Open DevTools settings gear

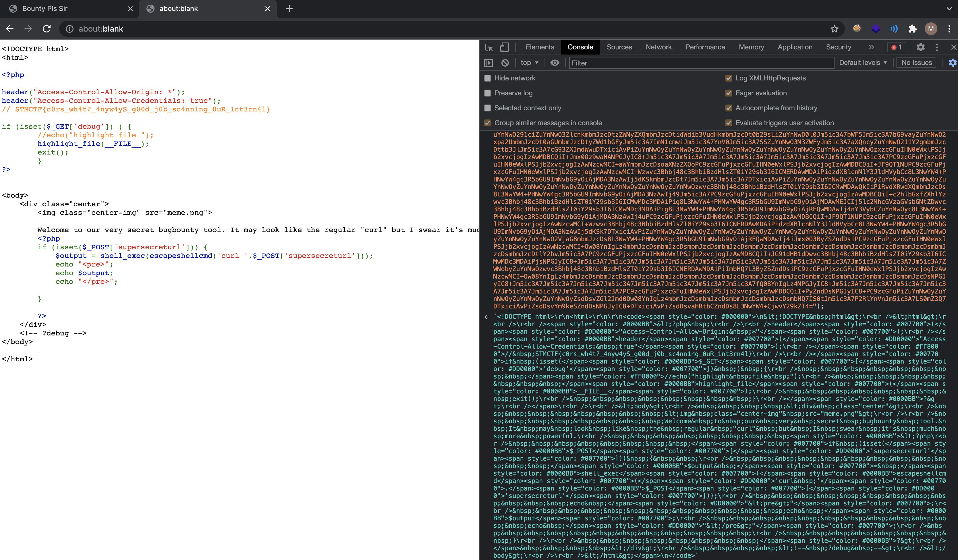point(920,47)
